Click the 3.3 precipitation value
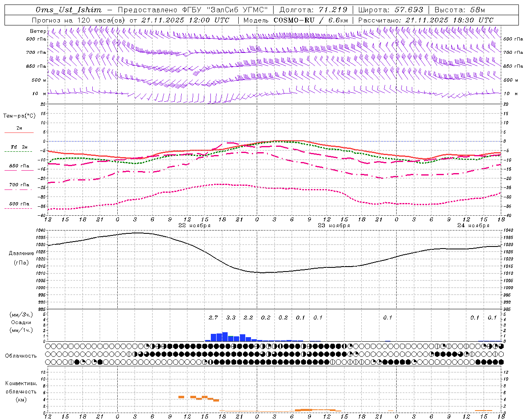Image resolution: width=525 pixels, height=420 pixels. click(x=231, y=317)
